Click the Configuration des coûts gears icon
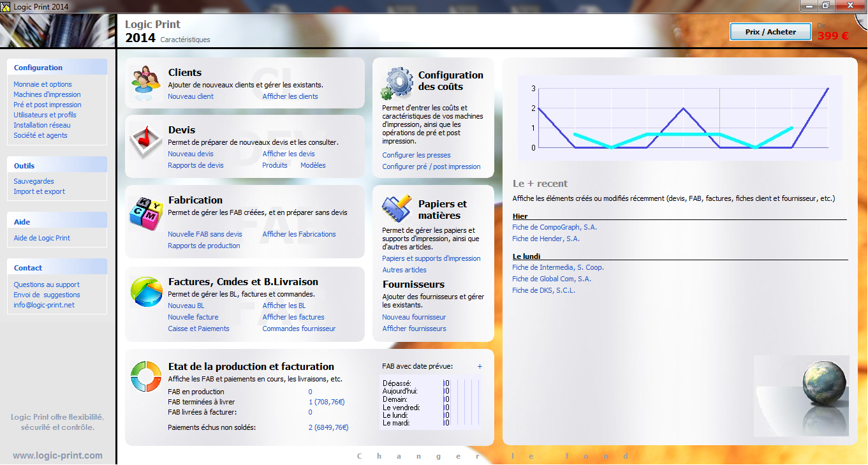The height and width of the screenshot is (465, 868). pos(397,84)
